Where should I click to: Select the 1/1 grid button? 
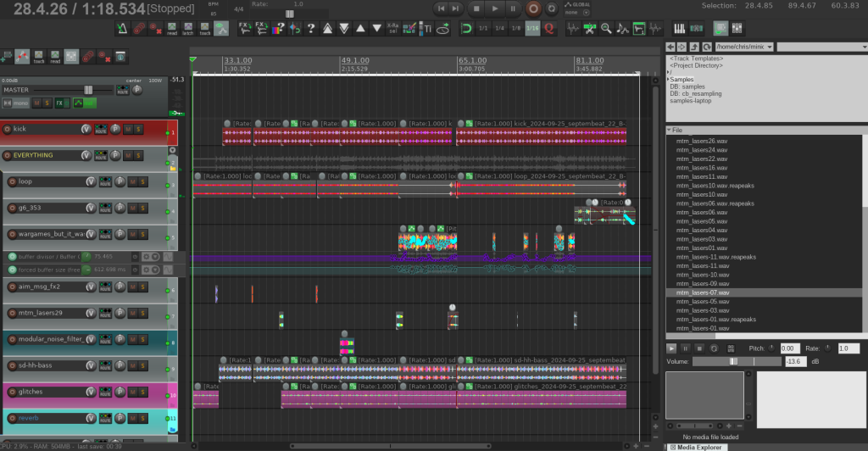[483, 28]
